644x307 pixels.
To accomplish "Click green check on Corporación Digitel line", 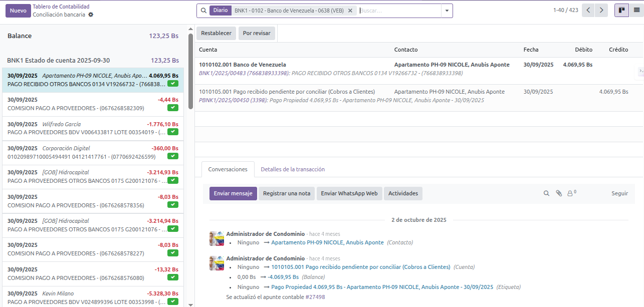I will click(x=173, y=156).
